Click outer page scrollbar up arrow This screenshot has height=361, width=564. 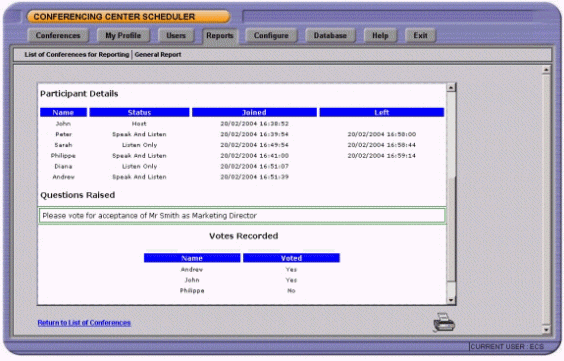[x=546, y=70]
